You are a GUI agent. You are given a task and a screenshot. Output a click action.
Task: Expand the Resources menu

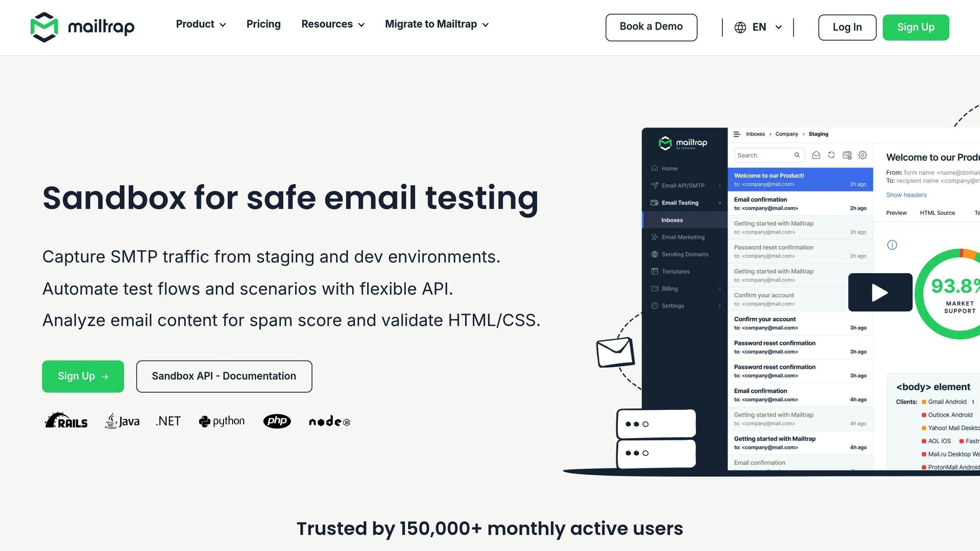coord(333,24)
